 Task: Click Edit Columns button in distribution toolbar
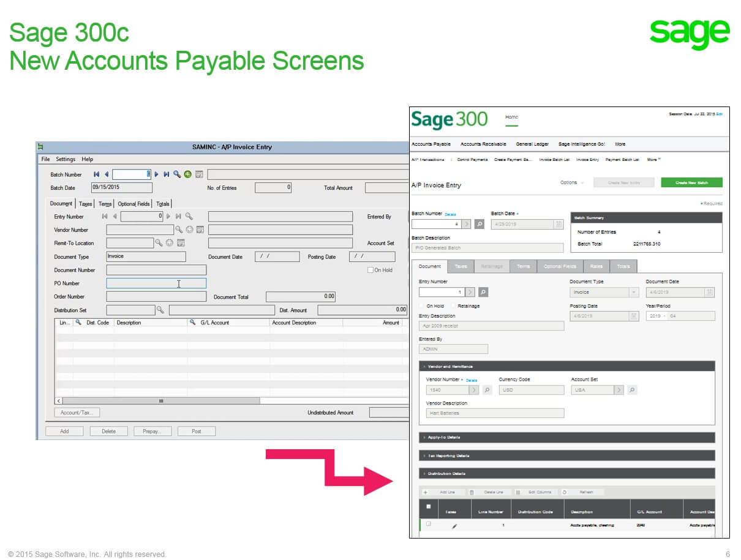(x=535, y=492)
